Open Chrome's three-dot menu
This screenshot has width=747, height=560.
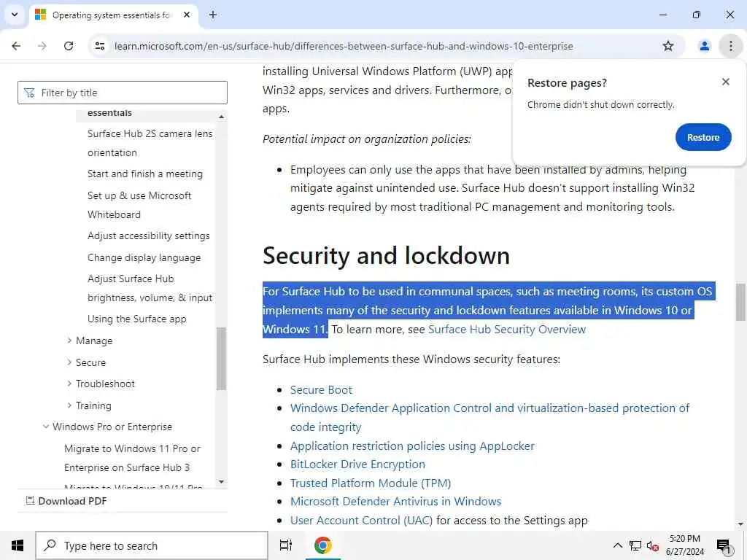[730, 46]
